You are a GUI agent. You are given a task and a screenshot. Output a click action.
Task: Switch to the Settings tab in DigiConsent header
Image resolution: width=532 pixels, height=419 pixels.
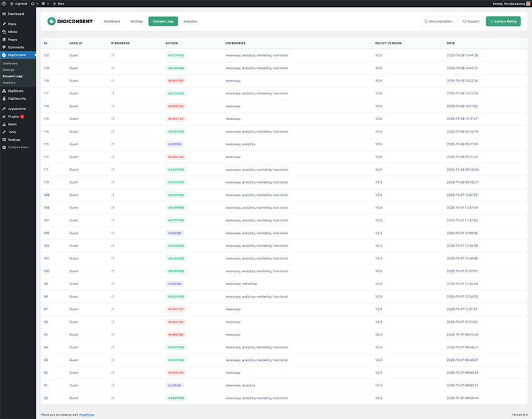136,21
